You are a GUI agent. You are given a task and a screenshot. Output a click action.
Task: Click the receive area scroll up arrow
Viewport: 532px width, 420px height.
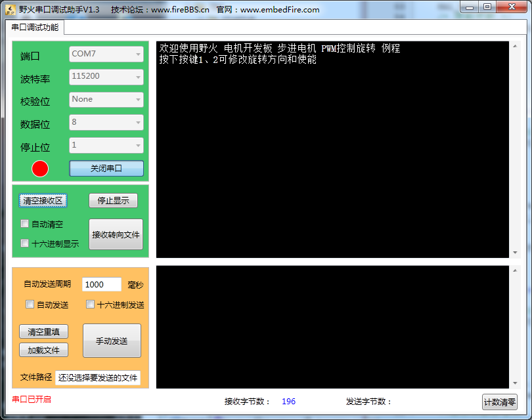coord(515,46)
